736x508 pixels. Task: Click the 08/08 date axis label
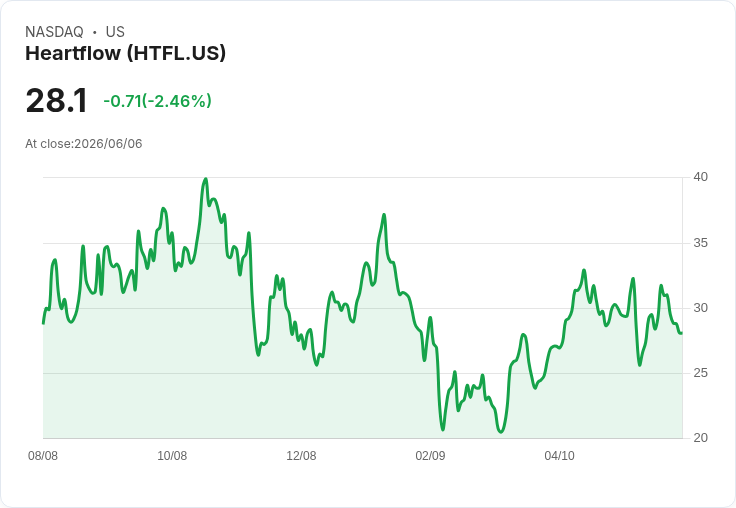tap(43, 455)
